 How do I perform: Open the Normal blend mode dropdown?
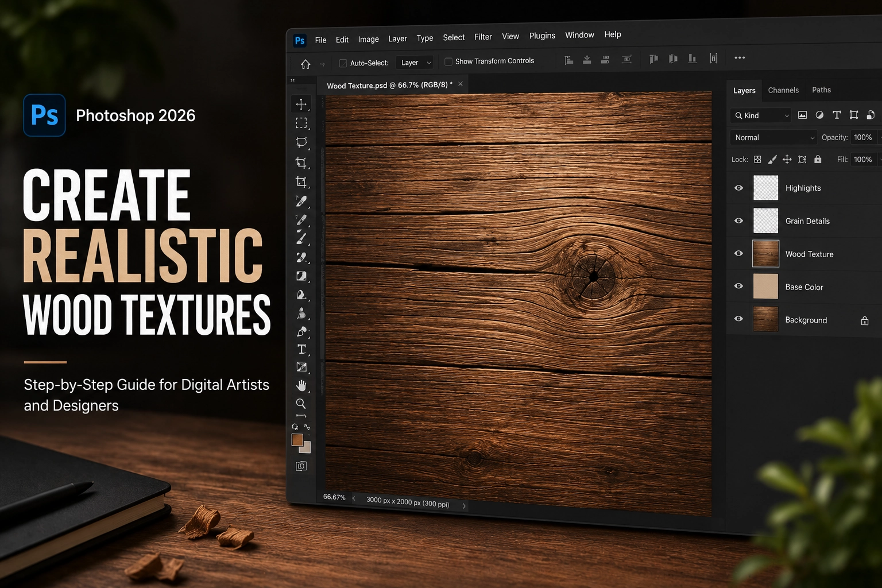[x=773, y=137]
